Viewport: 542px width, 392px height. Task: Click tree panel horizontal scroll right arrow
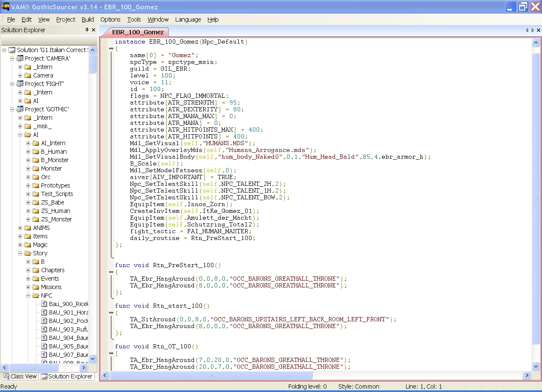pos(84,368)
